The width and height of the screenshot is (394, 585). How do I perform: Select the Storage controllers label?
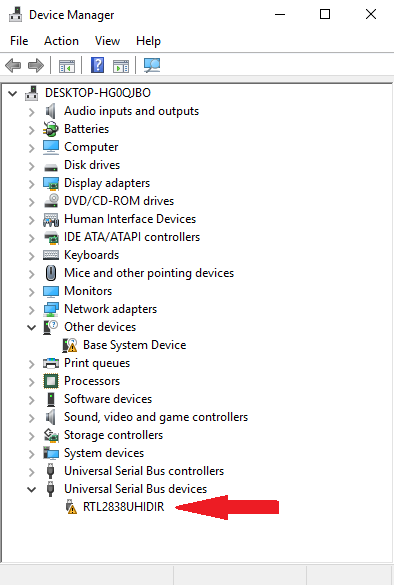click(x=113, y=435)
